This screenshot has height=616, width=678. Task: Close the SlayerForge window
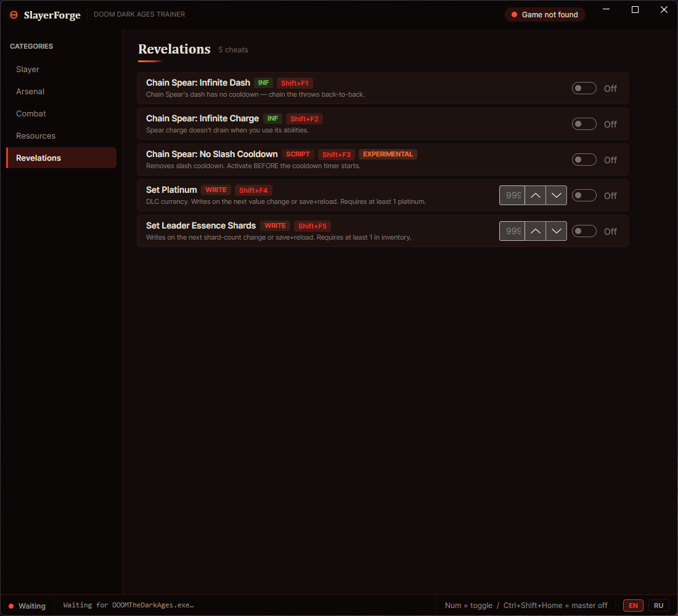pyautogui.click(x=664, y=9)
